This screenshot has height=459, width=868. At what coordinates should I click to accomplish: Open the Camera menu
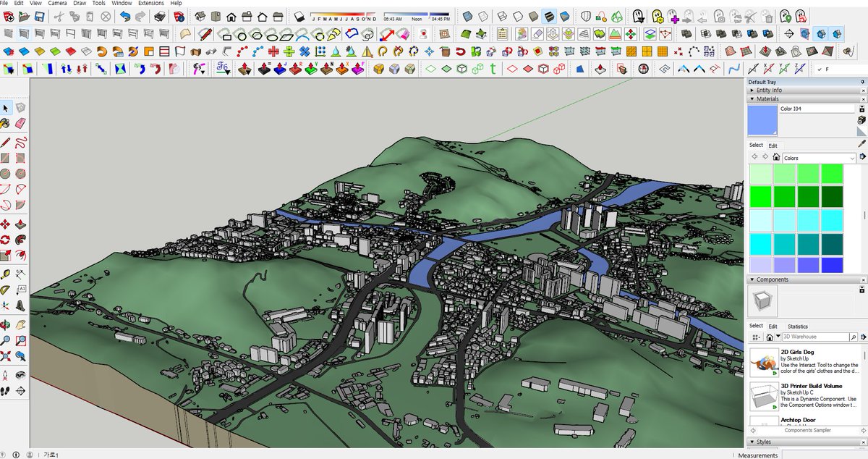58,3
